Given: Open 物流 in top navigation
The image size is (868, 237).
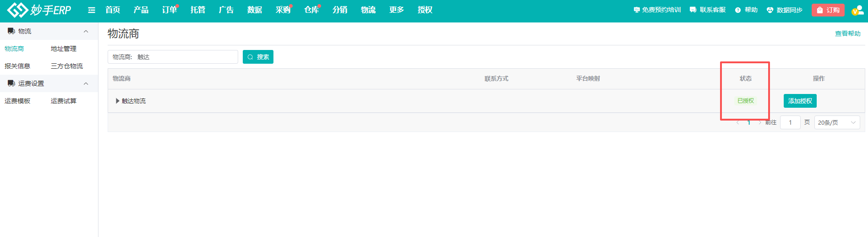Looking at the screenshot, I should 368,10.
